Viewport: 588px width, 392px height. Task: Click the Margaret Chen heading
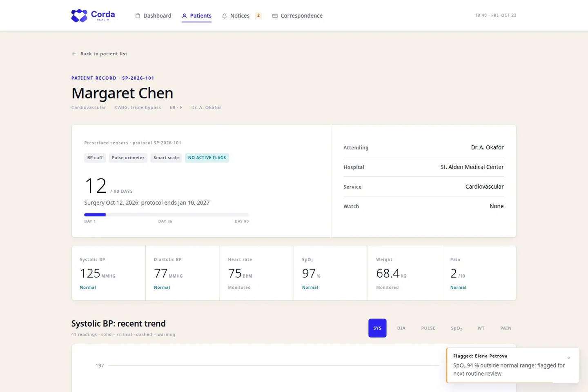pyautogui.click(x=122, y=94)
